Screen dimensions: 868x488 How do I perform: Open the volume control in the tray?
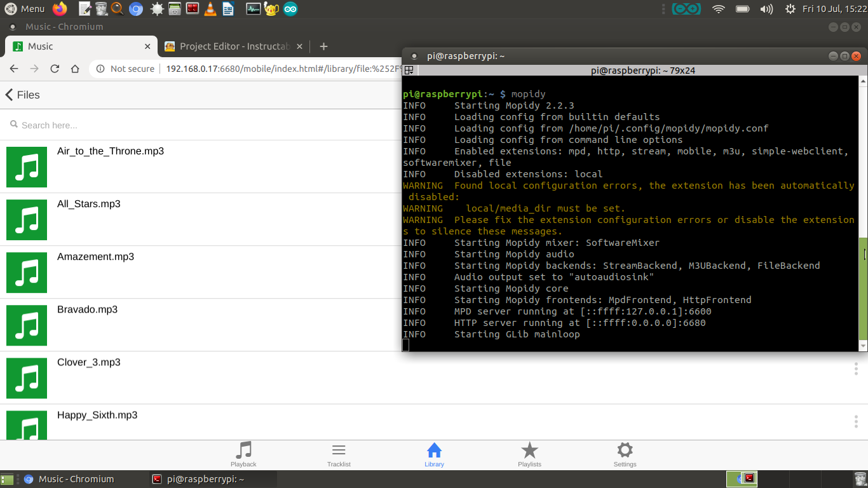(x=766, y=9)
